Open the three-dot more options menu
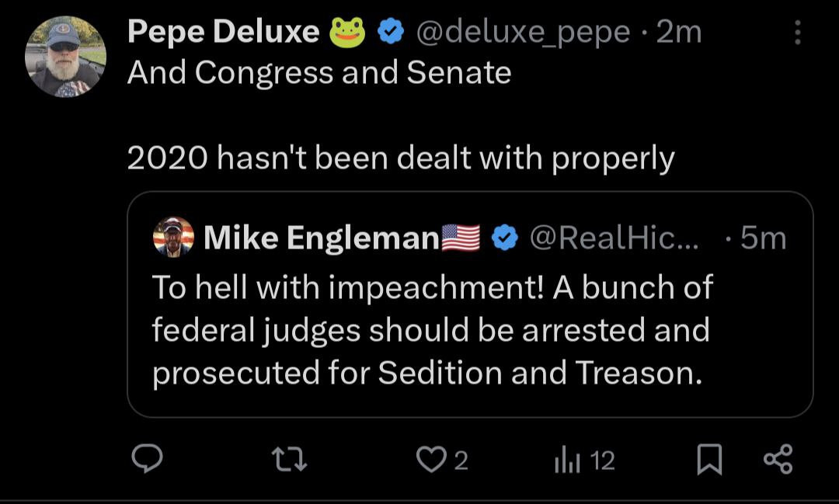 tap(798, 32)
